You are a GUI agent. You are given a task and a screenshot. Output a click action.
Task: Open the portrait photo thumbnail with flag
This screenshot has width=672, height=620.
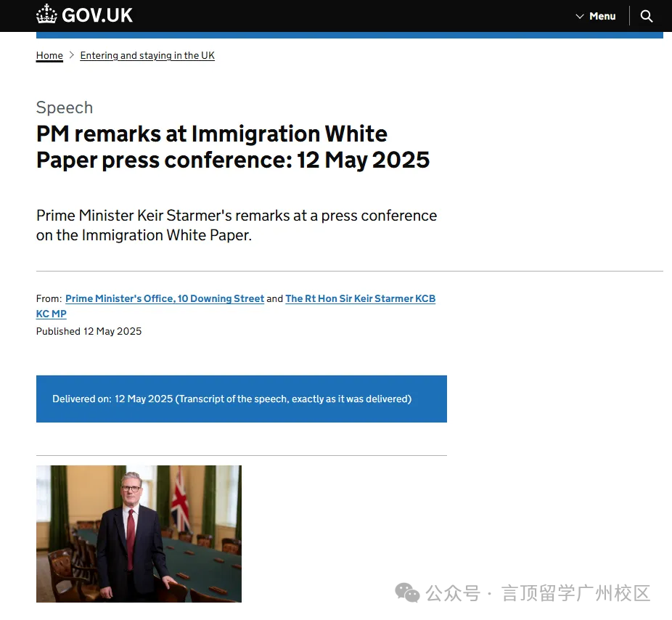click(x=139, y=534)
